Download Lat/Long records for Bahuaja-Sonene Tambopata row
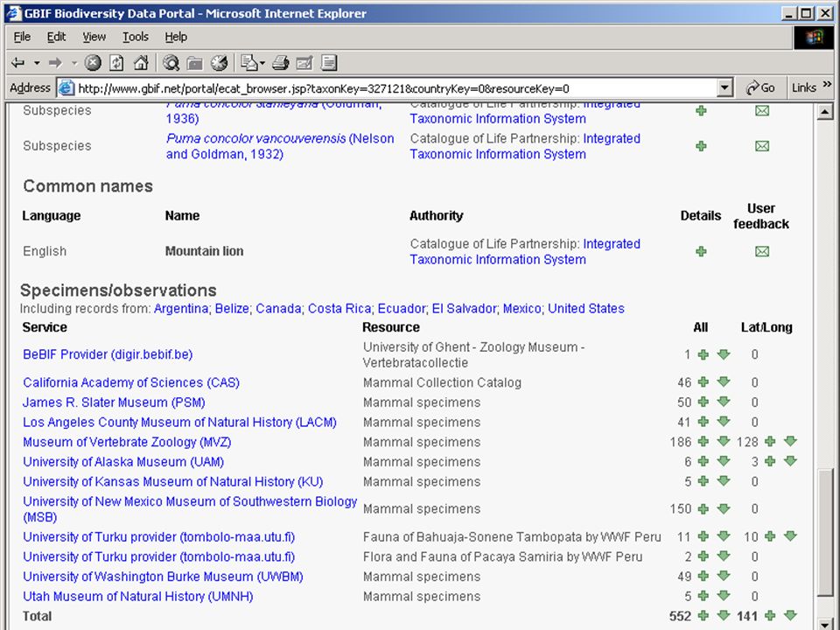 point(790,535)
